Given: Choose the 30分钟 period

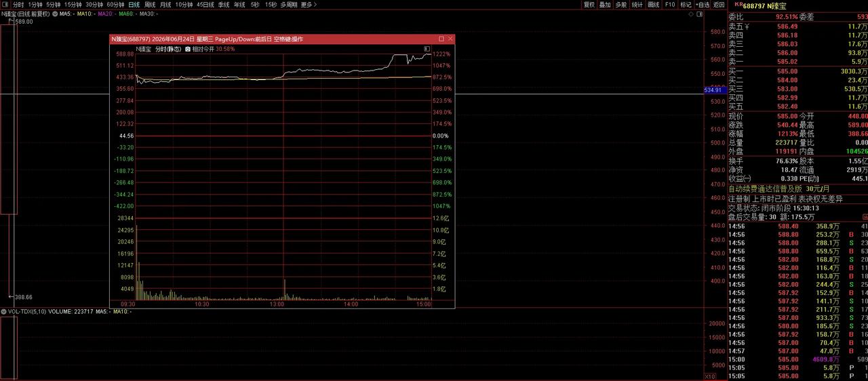Looking at the screenshot, I should click(x=94, y=4).
